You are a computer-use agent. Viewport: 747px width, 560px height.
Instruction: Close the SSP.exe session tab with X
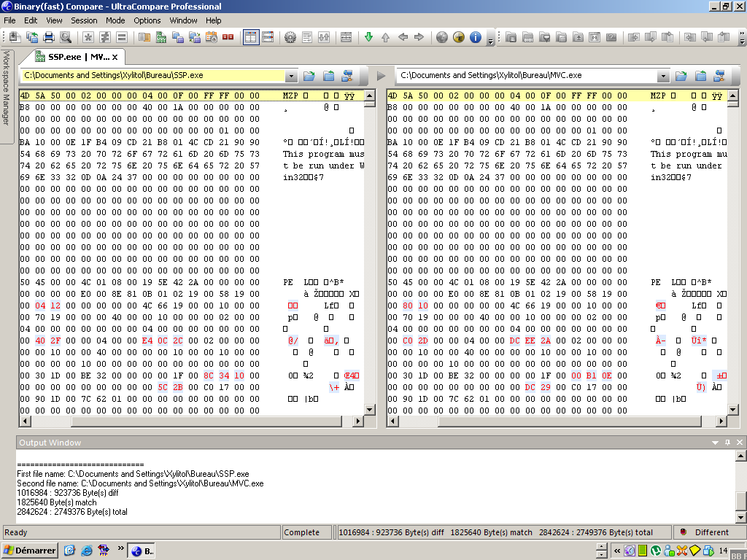pyautogui.click(x=115, y=57)
